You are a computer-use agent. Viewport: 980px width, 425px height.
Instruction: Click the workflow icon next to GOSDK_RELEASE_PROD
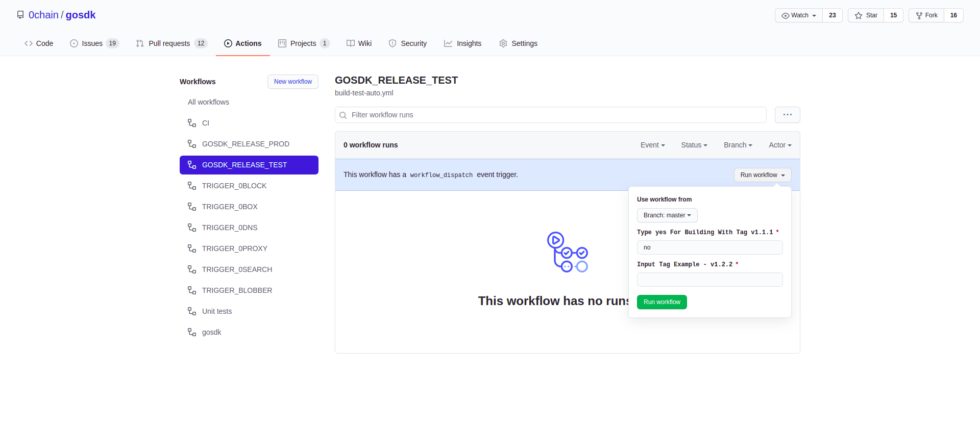(x=192, y=144)
